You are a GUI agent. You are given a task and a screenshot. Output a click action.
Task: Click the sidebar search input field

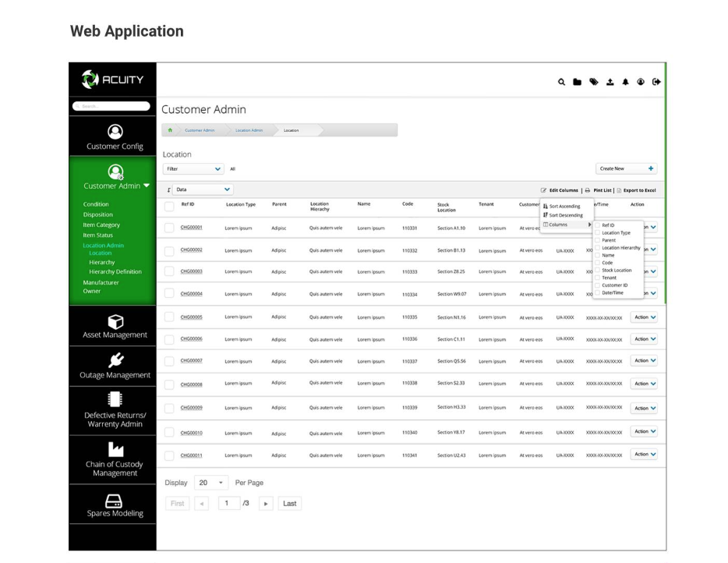(x=112, y=106)
